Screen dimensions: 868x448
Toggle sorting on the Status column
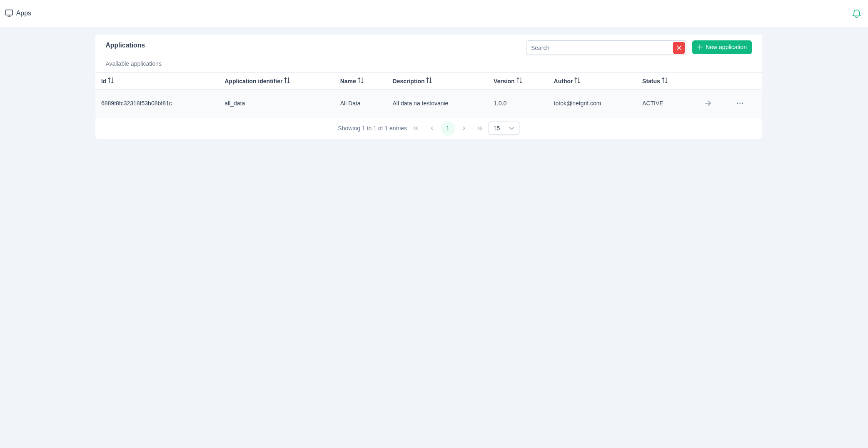(x=664, y=81)
